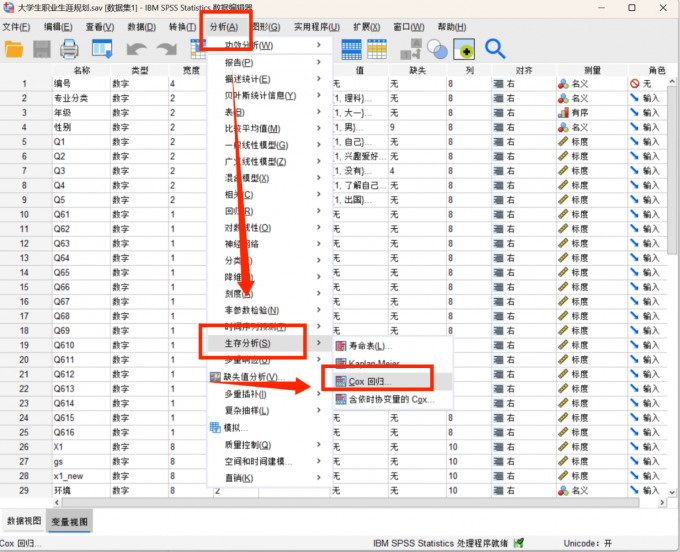Image resolution: width=680 pixels, height=552 pixels.
Task: Click the 类型 column header
Action: point(140,70)
